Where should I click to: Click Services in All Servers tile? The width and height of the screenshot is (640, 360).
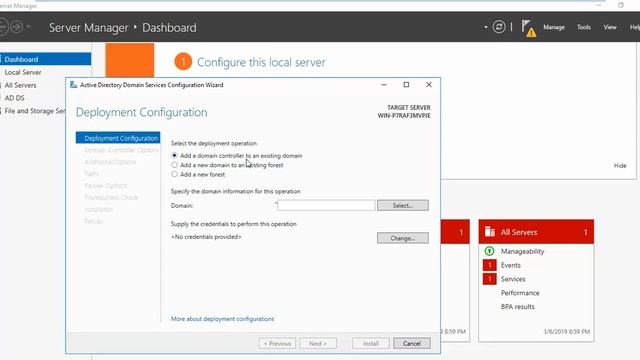point(513,279)
